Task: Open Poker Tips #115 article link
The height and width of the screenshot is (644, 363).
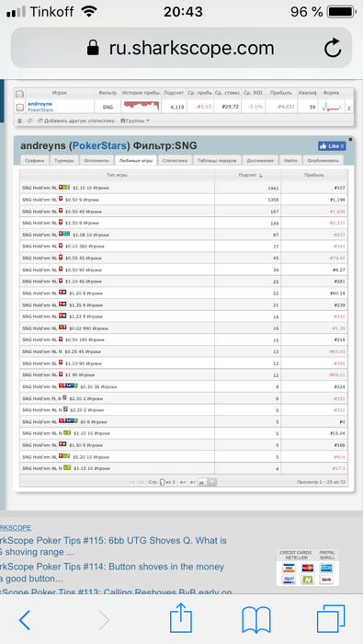Action: pyautogui.click(x=113, y=546)
